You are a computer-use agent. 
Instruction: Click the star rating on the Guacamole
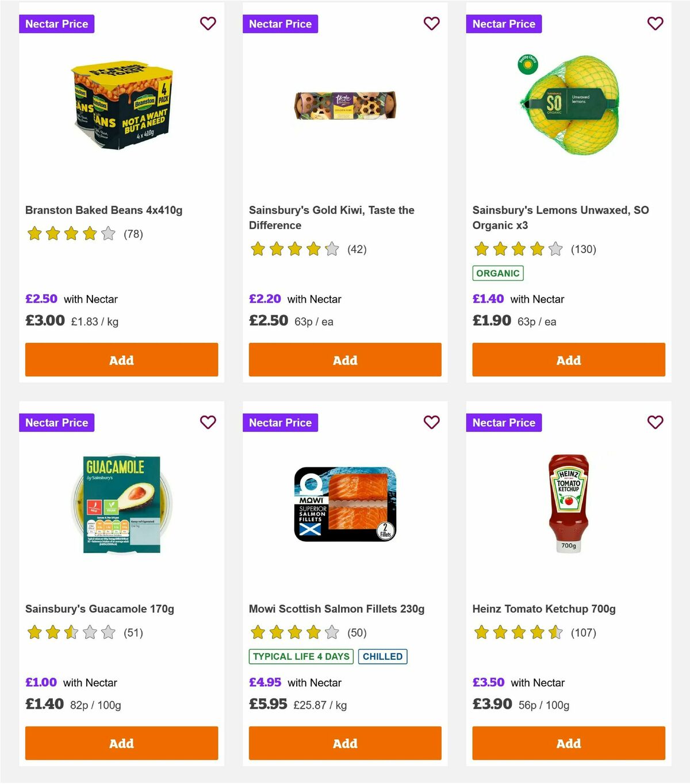tap(71, 632)
